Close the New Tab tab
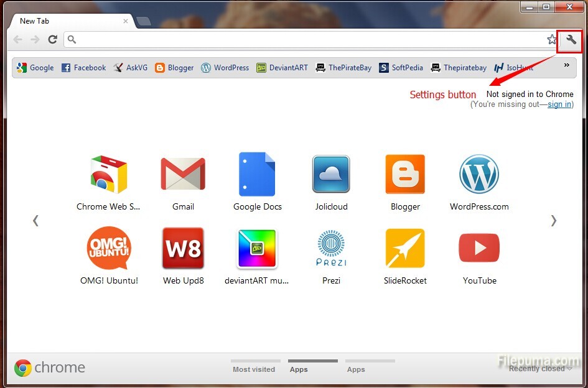 point(126,21)
